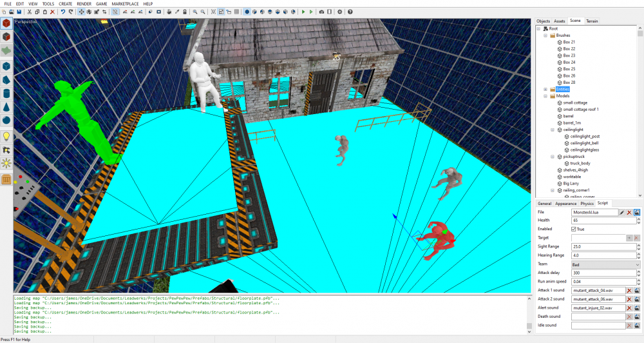The width and height of the screenshot is (644, 343).
Task: Switch to the Physics tab
Action: click(587, 203)
